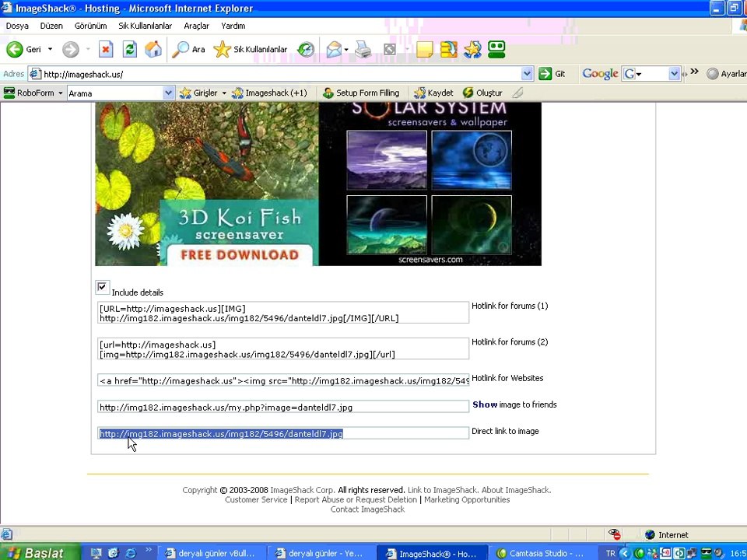Viewport: 747px width, 560px height.
Task: Click the Solar System screensavers banner
Action: click(430, 184)
